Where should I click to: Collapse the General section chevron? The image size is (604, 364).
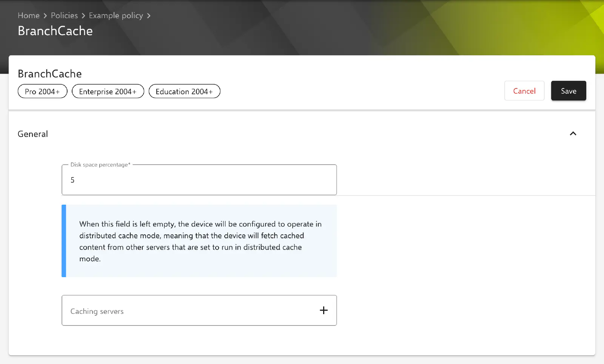[573, 134]
